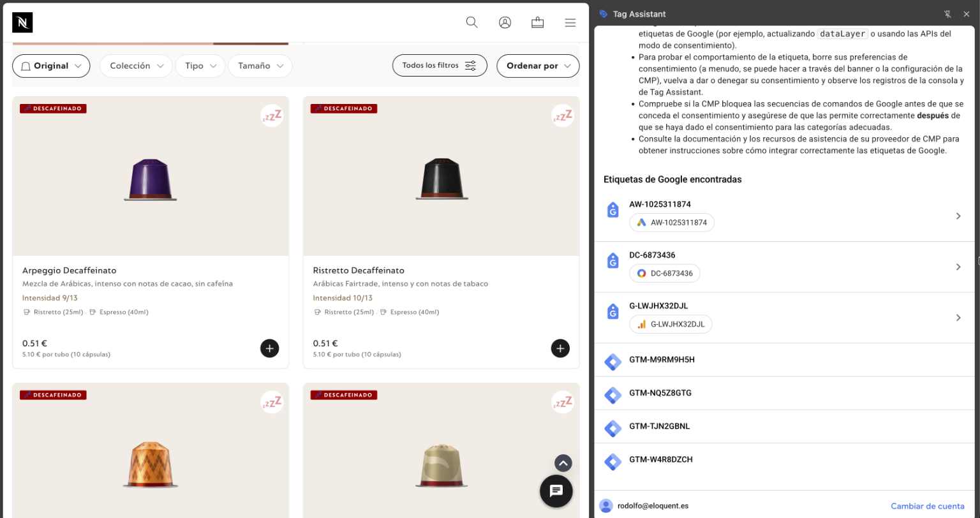Click rodolfo@eloquent.es account text

(x=653, y=506)
